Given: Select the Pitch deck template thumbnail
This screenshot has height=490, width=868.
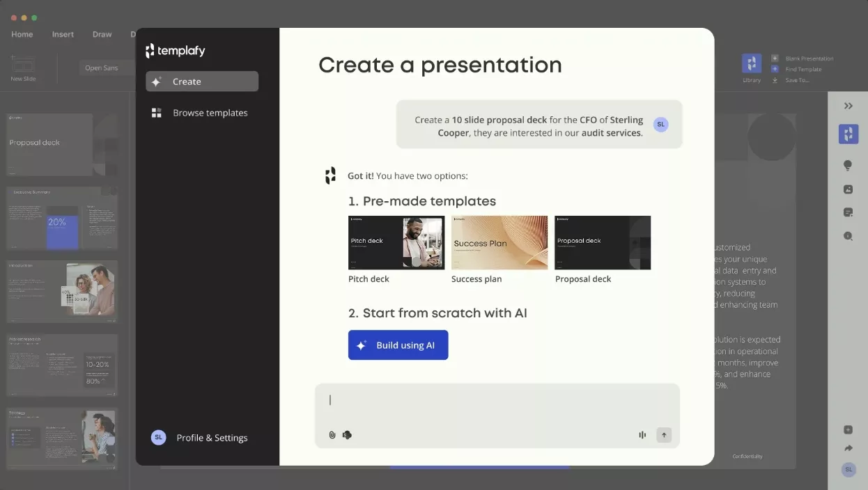Looking at the screenshot, I should click(396, 244).
